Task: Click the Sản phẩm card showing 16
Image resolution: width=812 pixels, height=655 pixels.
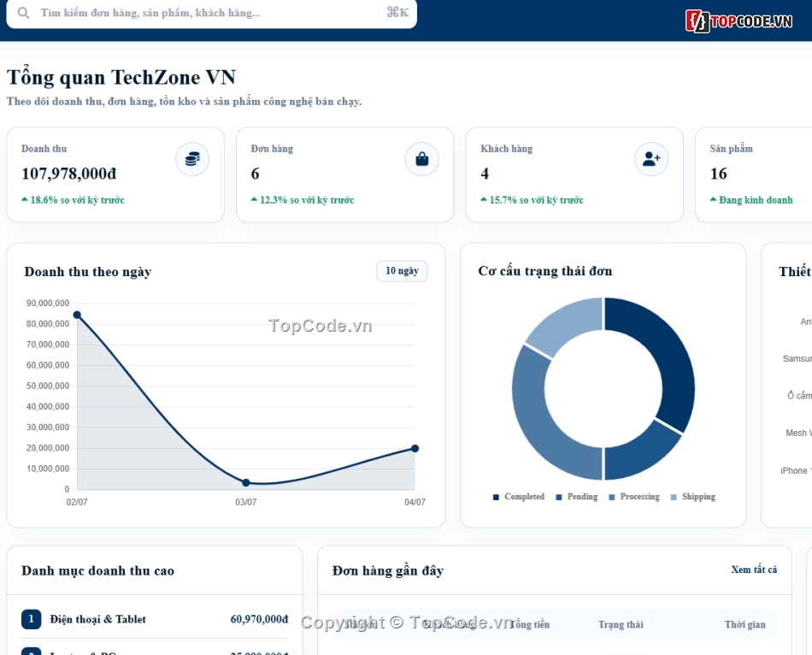Action: (x=754, y=174)
